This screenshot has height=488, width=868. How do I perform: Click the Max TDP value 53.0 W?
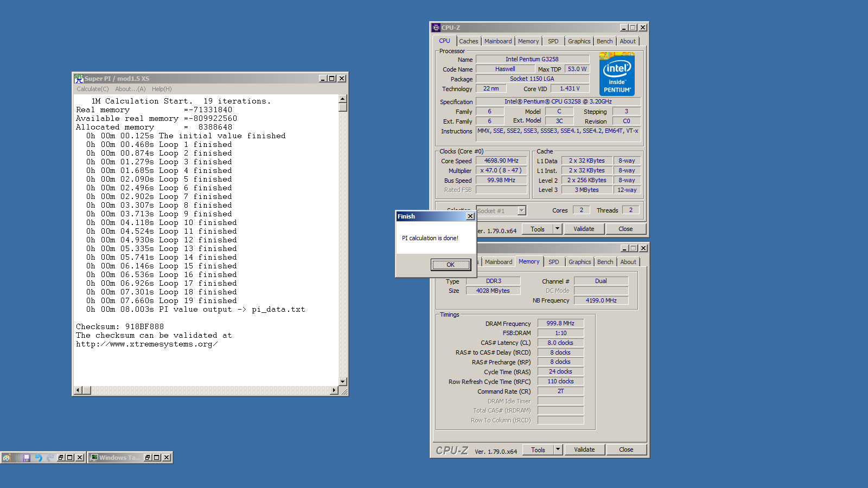(577, 69)
